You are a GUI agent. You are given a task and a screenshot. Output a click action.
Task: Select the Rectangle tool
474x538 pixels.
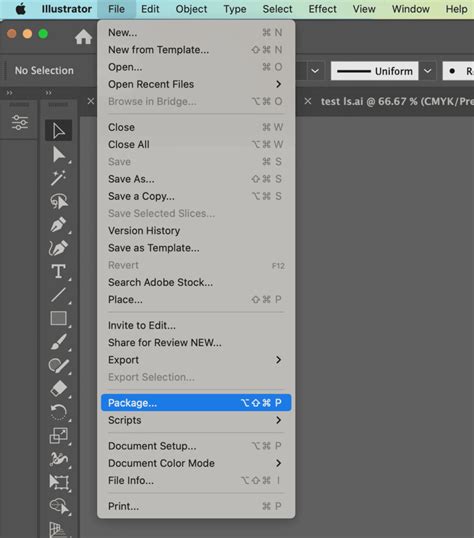[58, 318]
